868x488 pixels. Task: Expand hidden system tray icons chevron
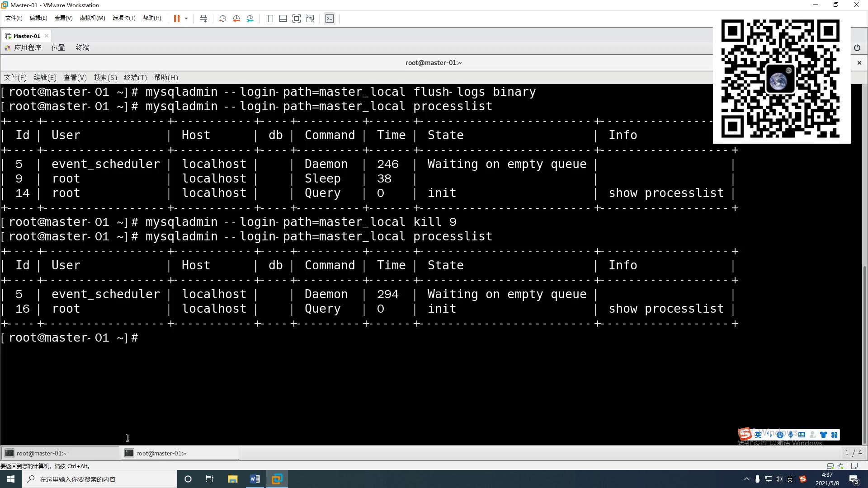(x=746, y=479)
